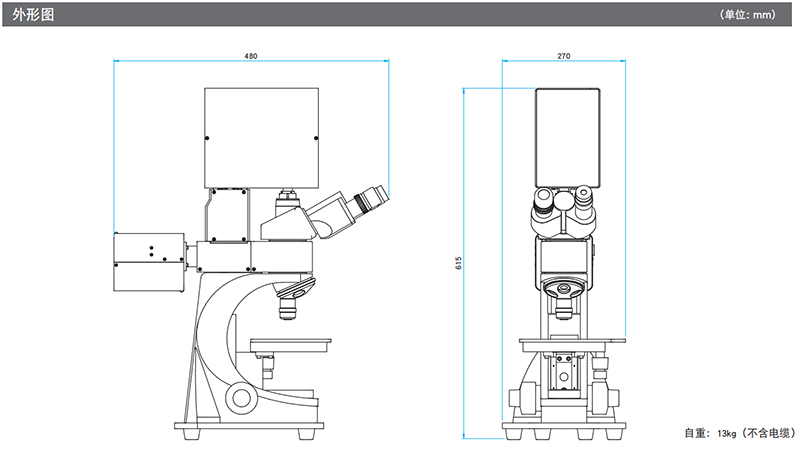
Task: Click the large monitor box in side view
Action: click(261, 137)
